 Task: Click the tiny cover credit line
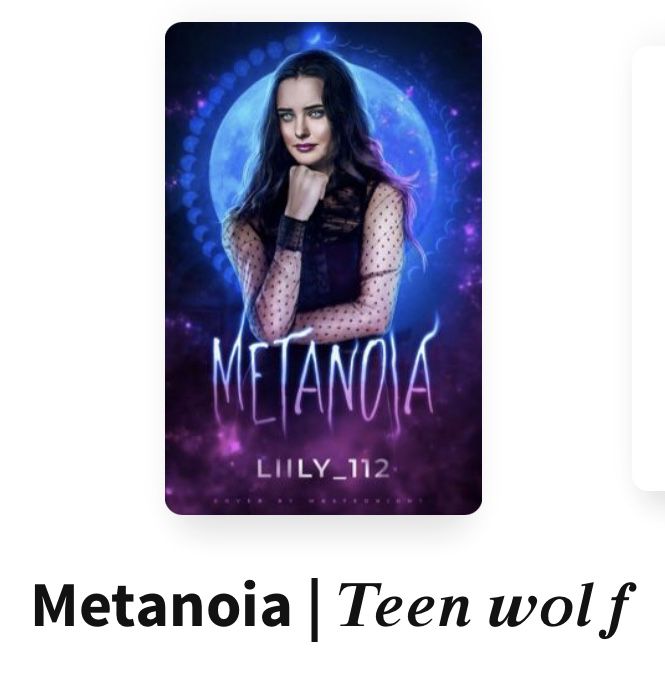point(319,501)
